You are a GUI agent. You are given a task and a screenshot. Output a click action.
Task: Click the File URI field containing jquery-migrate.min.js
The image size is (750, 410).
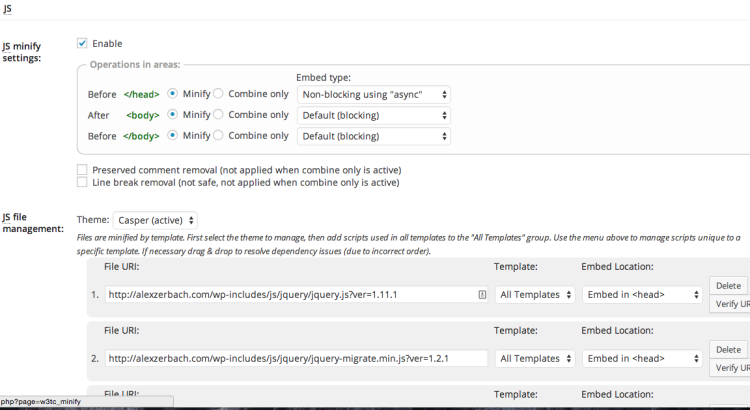[296, 358]
